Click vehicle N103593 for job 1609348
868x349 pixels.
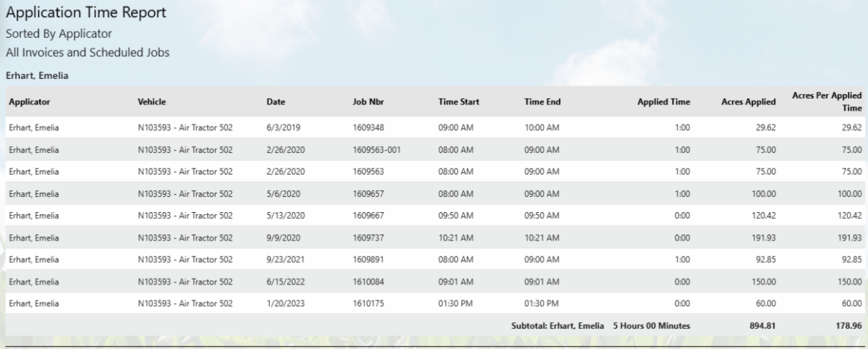[185, 127]
